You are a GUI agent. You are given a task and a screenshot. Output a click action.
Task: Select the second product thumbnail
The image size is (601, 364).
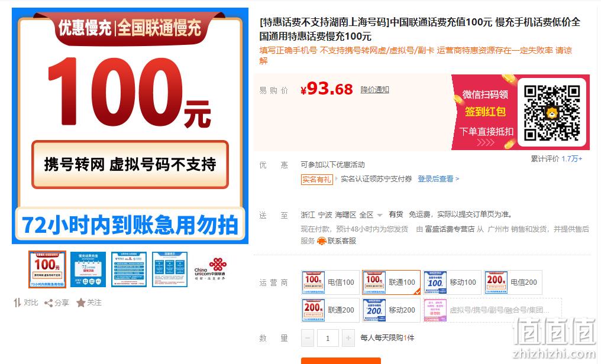[x=88, y=269]
